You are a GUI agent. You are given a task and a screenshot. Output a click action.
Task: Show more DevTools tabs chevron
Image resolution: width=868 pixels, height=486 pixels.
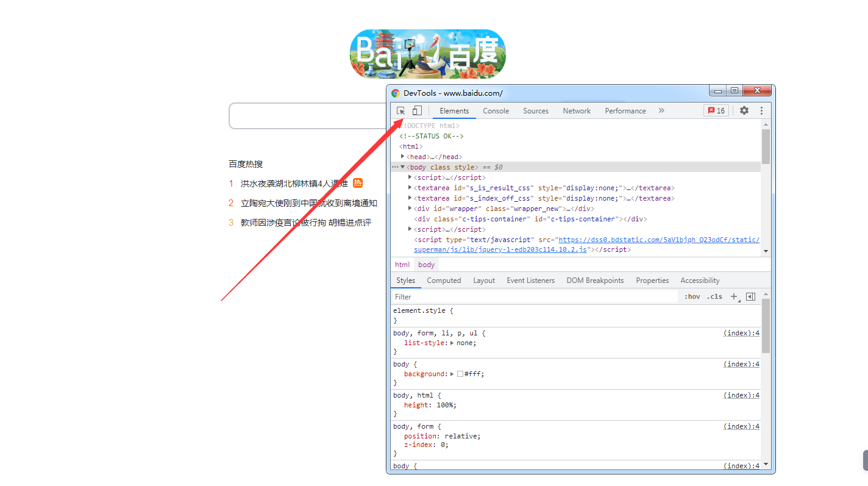click(661, 111)
